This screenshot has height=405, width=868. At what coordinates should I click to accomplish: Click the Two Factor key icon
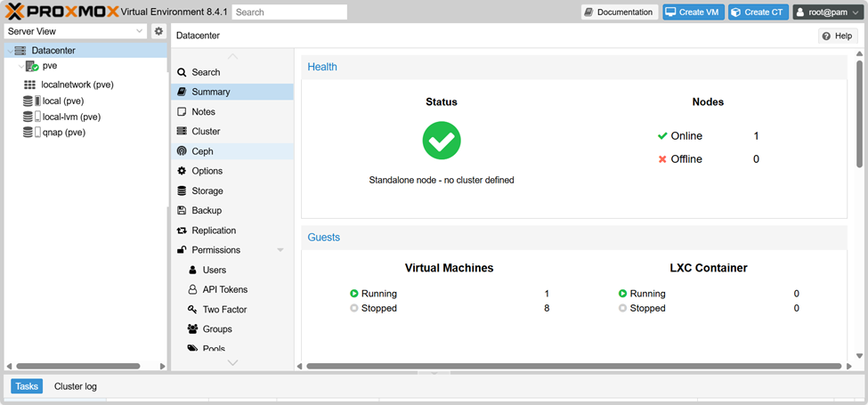192,310
